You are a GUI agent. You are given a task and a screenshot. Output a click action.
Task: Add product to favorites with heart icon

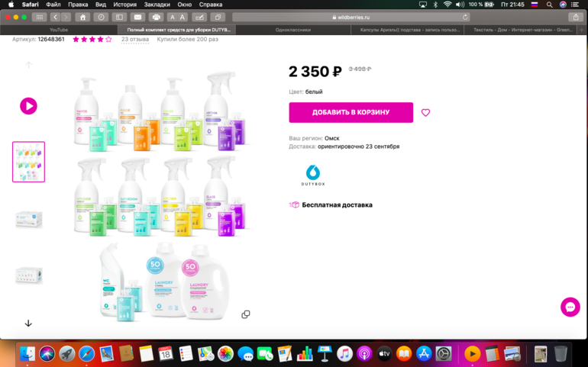pyautogui.click(x=425, y=113)
